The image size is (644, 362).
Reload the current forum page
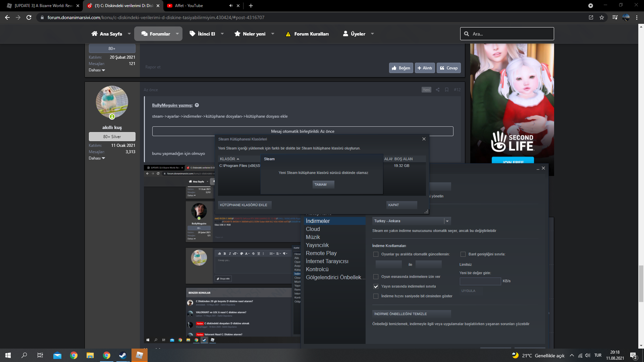click(x=29, y=17)
